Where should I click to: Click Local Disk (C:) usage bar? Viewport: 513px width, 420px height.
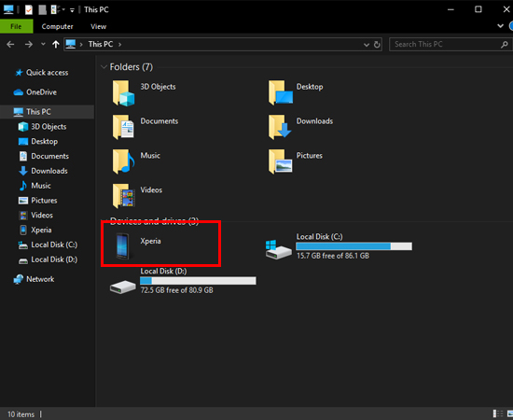(x=354, y=246)
